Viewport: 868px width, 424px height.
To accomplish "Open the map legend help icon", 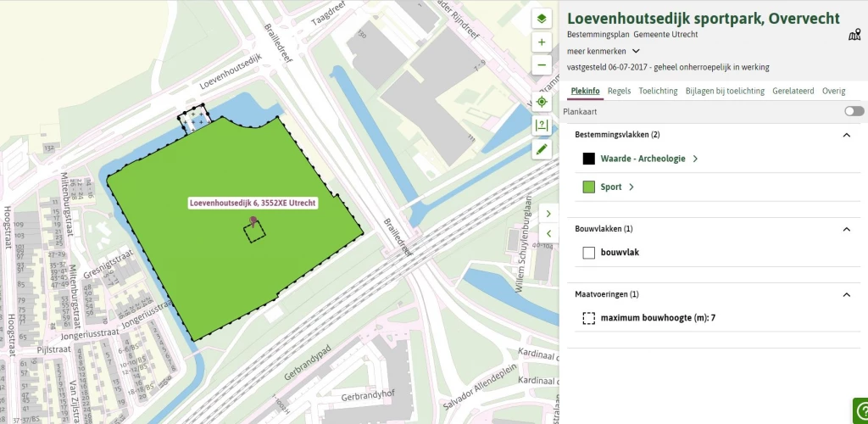I will tap(542, 126).
